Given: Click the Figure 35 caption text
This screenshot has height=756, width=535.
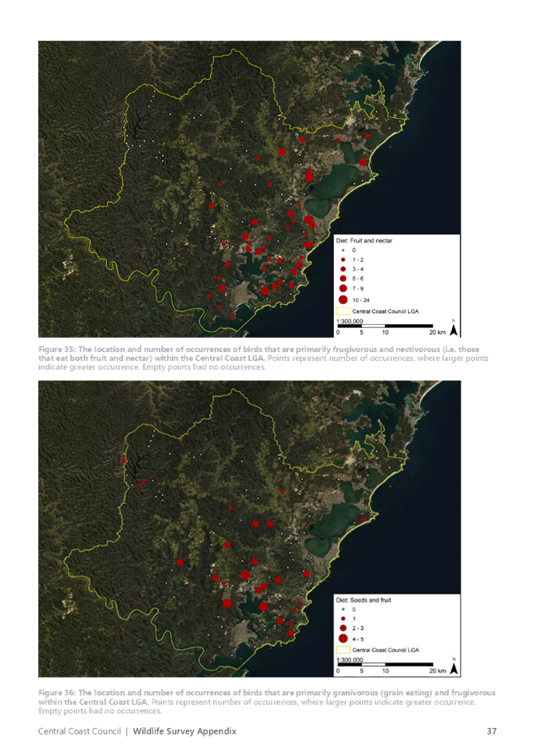Looking at the screenshot, I should pos(264,358).
